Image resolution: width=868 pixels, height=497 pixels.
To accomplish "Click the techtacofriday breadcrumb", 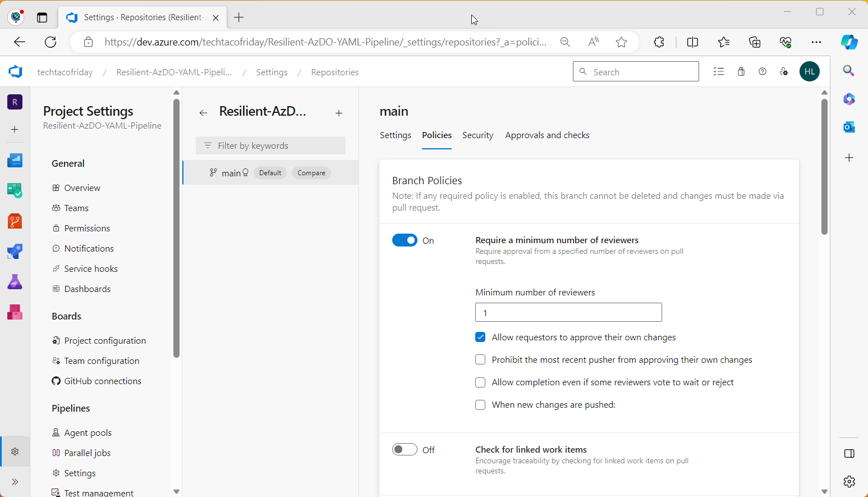I will [x=65, y=72].
